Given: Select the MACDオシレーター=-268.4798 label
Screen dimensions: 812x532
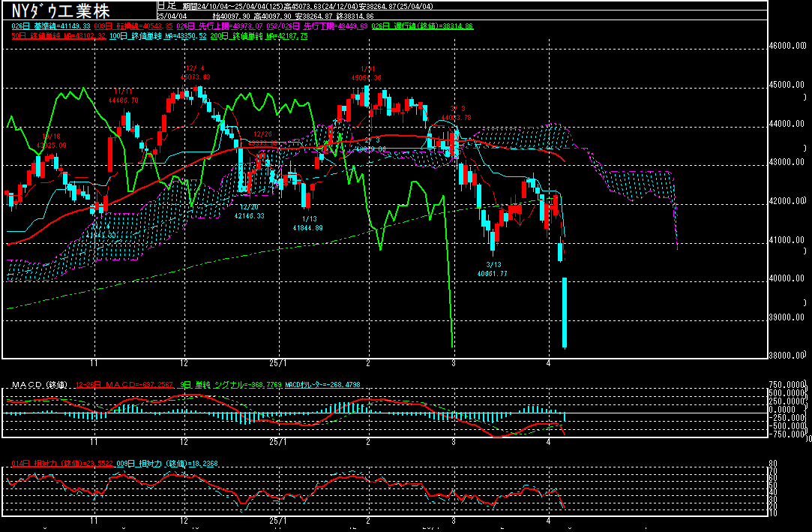Looking at the screenshot, I should pos(322,385).
